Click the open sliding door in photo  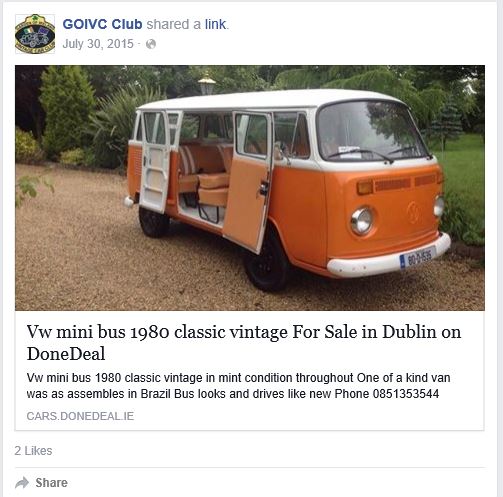point(247,180)
